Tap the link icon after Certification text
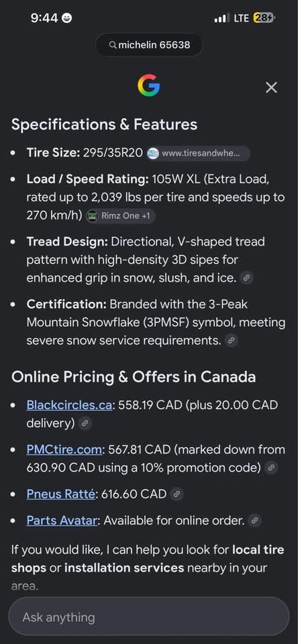298x644 pixels. tap(232, 341)
